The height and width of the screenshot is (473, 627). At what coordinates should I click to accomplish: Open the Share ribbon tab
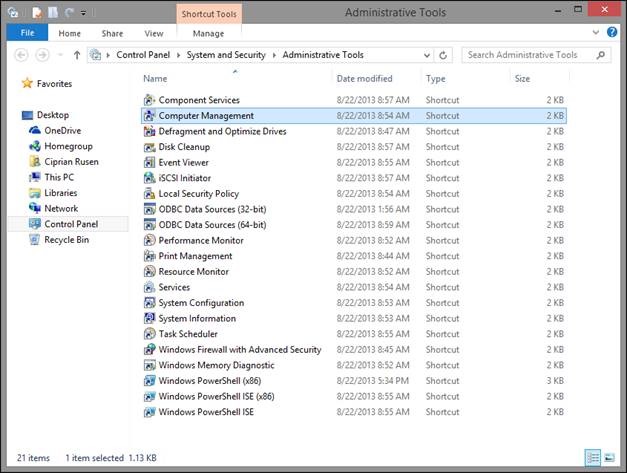[x=112, y=34]
